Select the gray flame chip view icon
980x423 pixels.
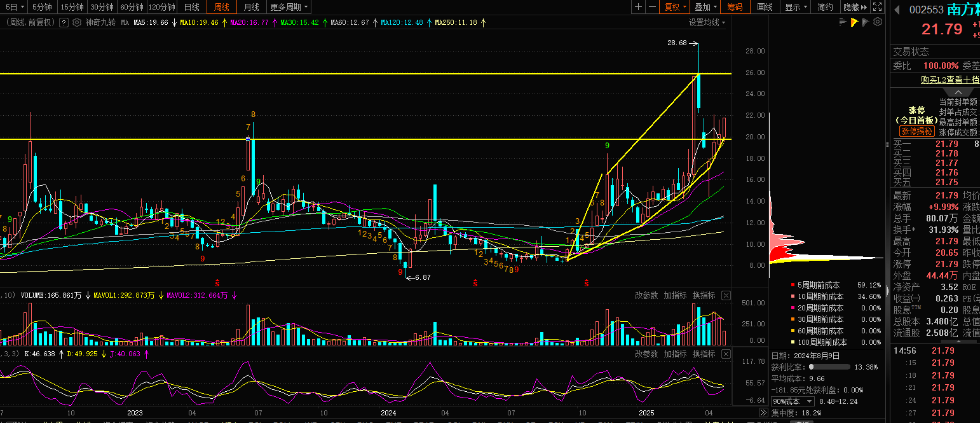click(x=866, y=22)
